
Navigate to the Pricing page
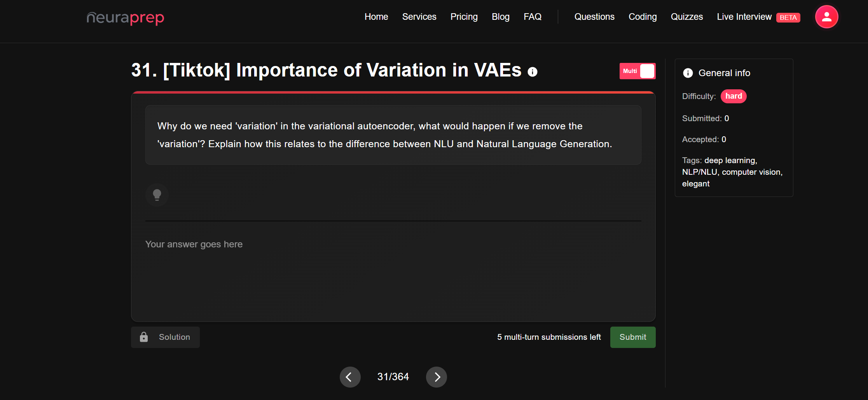click(x=464, y=17)
